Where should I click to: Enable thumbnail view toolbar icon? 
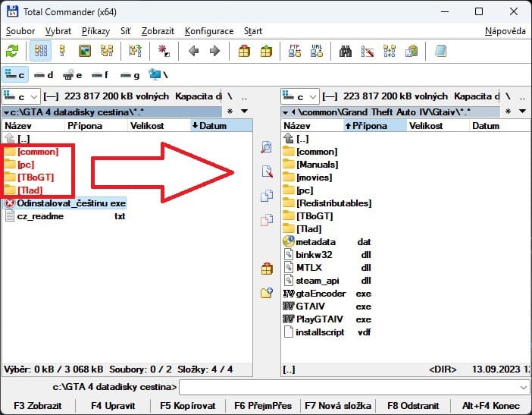(x=84, y=52)
